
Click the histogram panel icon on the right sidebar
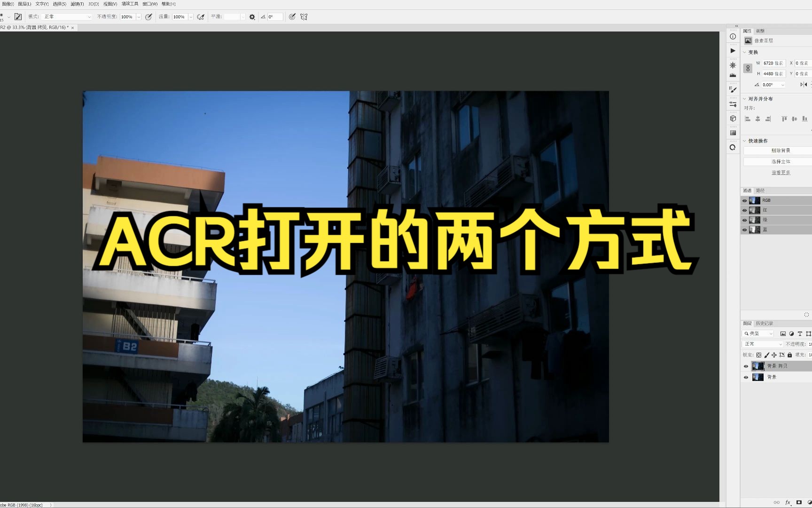click(x=733, y=74)
